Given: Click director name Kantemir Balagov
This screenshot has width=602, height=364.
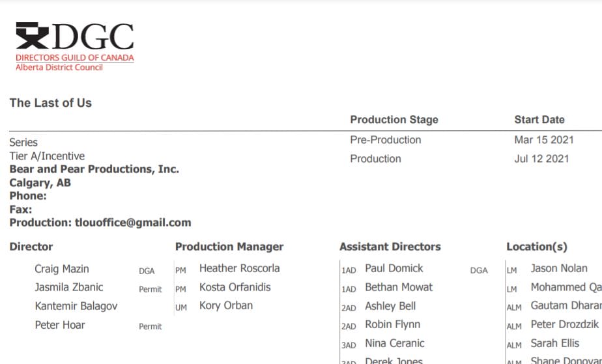Looking at the screenshot, I should (76, 306).
